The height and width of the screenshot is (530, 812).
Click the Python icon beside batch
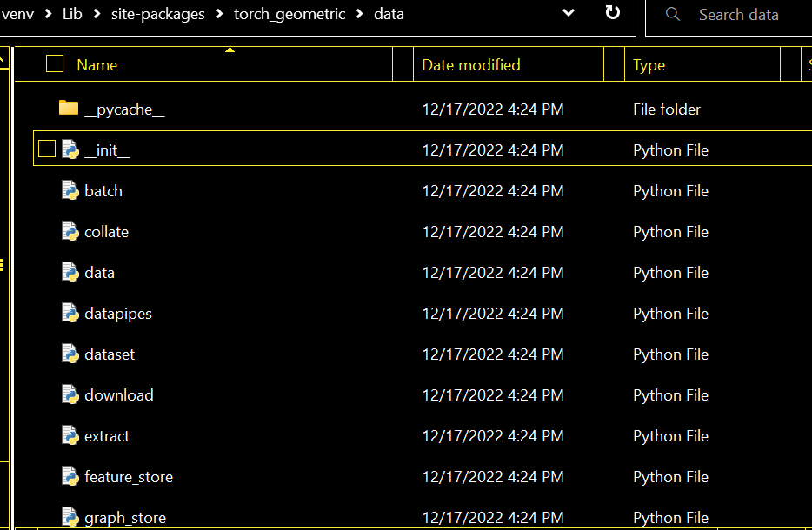(x=70, y=190)
